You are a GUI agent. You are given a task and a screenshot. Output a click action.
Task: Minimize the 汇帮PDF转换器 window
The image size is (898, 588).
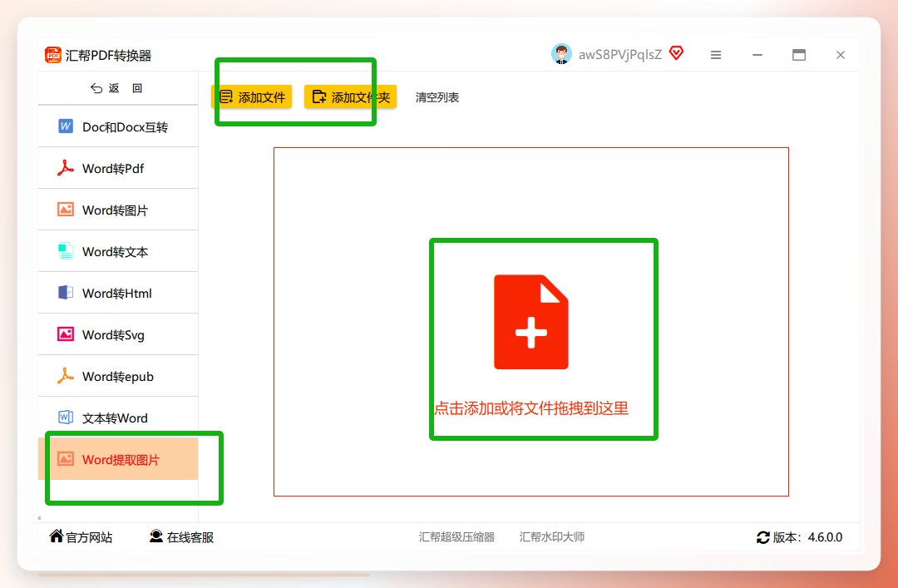point(757,55)
